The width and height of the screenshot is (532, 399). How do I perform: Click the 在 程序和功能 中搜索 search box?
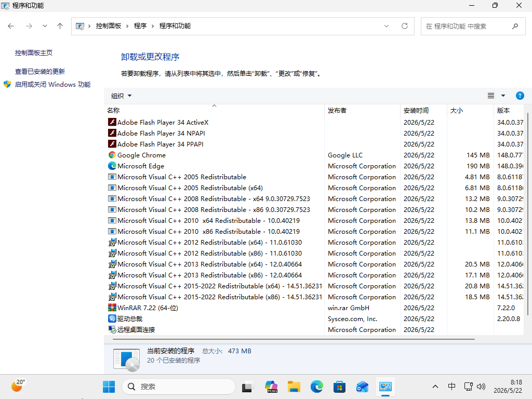coord(473,26)
